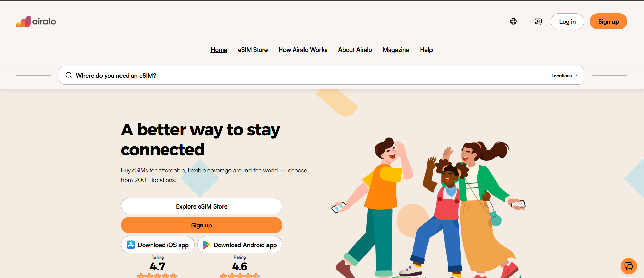This screenshot has width=644, height=278.
Task: Expand the Locations dropdown
Action: click(565, 75)
